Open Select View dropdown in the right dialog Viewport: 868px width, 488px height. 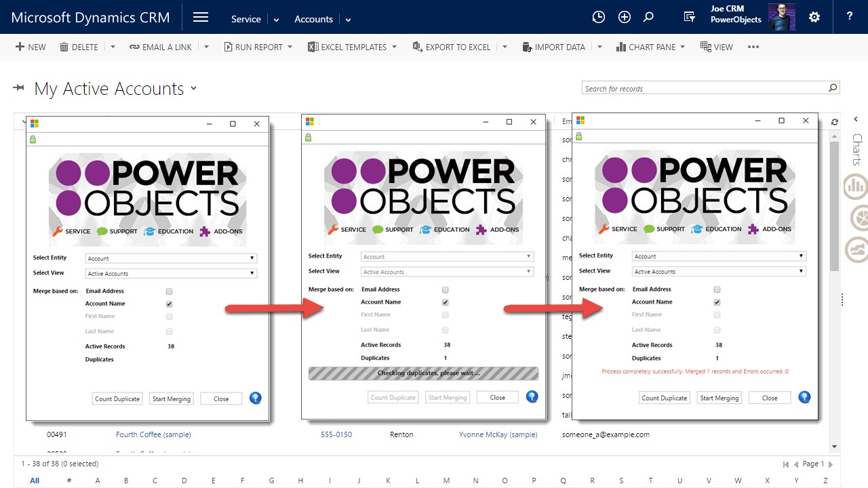pyautogui.click(x=719, y=271)
